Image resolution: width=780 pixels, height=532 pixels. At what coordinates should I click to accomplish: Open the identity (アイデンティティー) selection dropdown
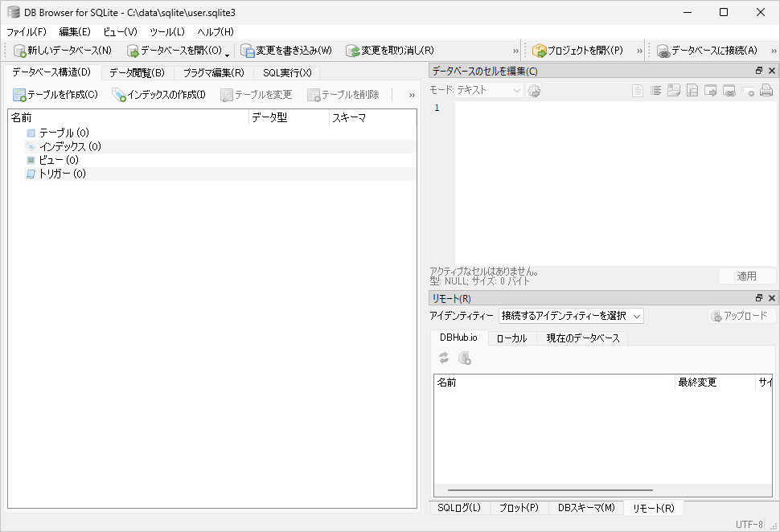click(x=571, y=316)
